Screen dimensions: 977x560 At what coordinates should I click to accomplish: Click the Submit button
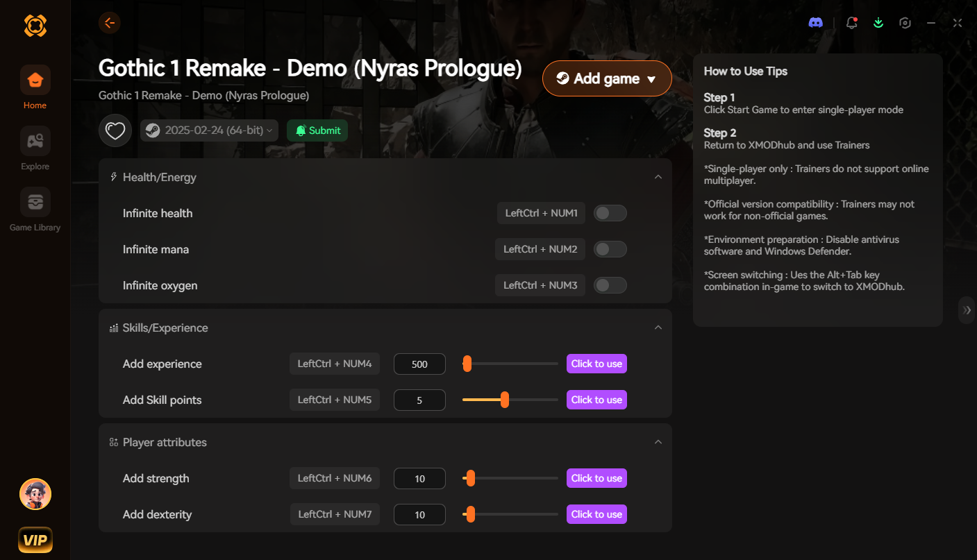click(x=317, y=130)
